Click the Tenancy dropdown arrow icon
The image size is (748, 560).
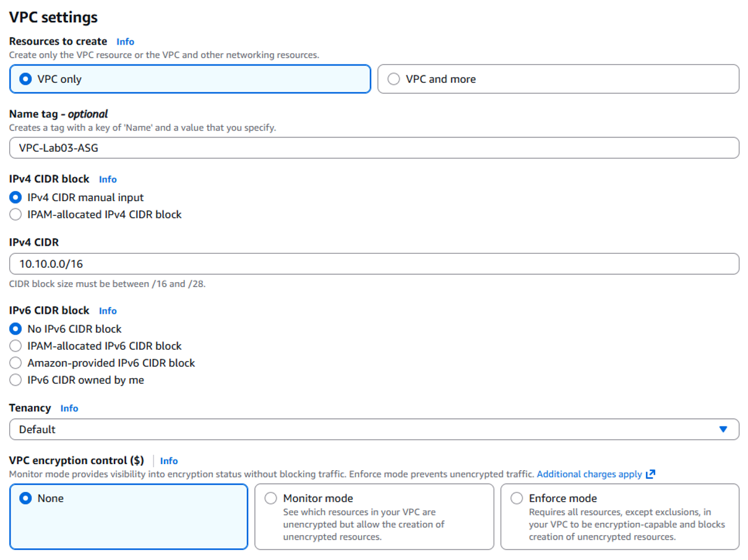point(723,429)
